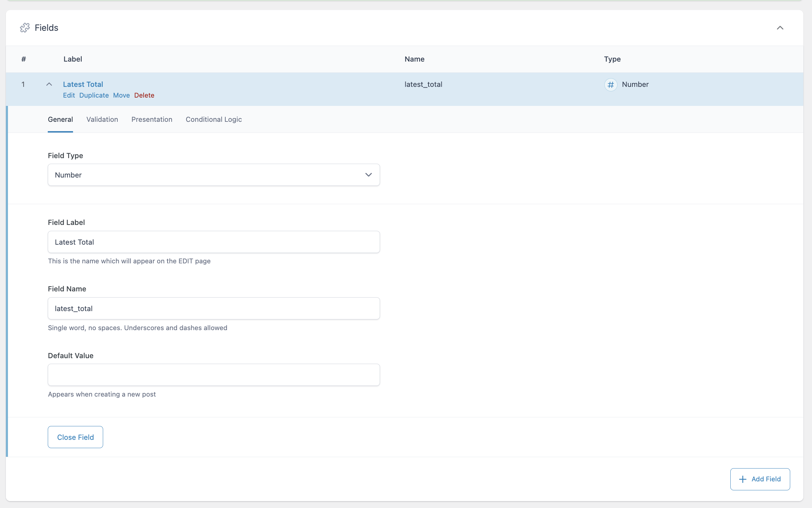Open the Presentation tab
812x508 pixels.
(x=152, y=119)
